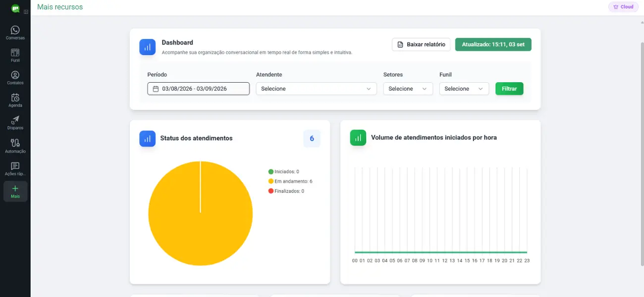
Task: Open the Agenda calendar icon
Action: click(x=15, y=98)
